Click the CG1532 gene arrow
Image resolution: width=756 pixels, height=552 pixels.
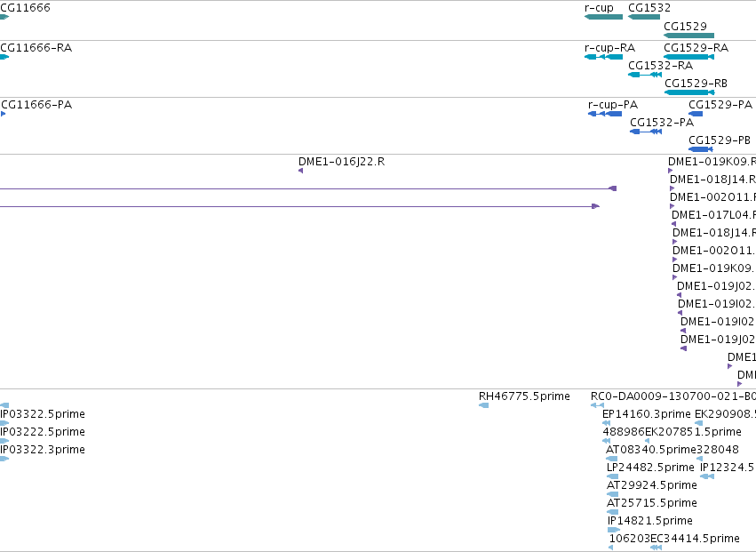644,17
